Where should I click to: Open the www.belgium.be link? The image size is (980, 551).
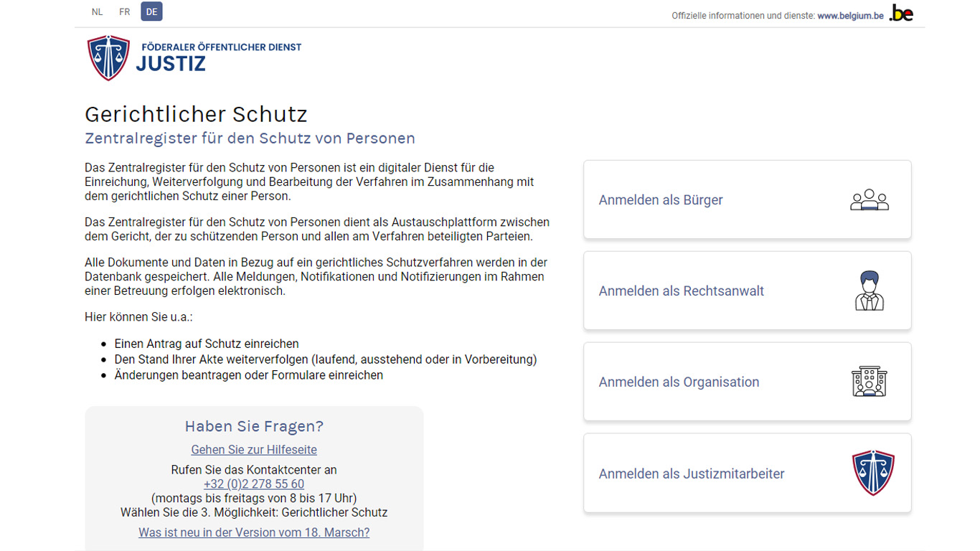(850, 16)
